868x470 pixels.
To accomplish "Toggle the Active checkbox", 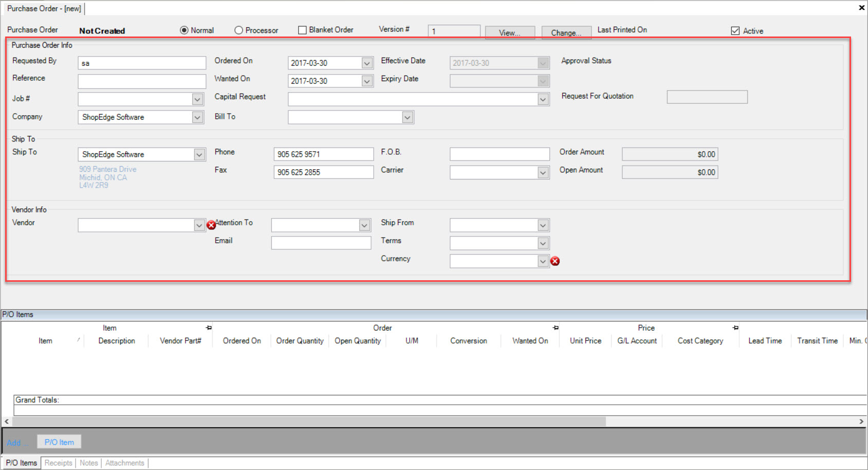I will [735, 31].
